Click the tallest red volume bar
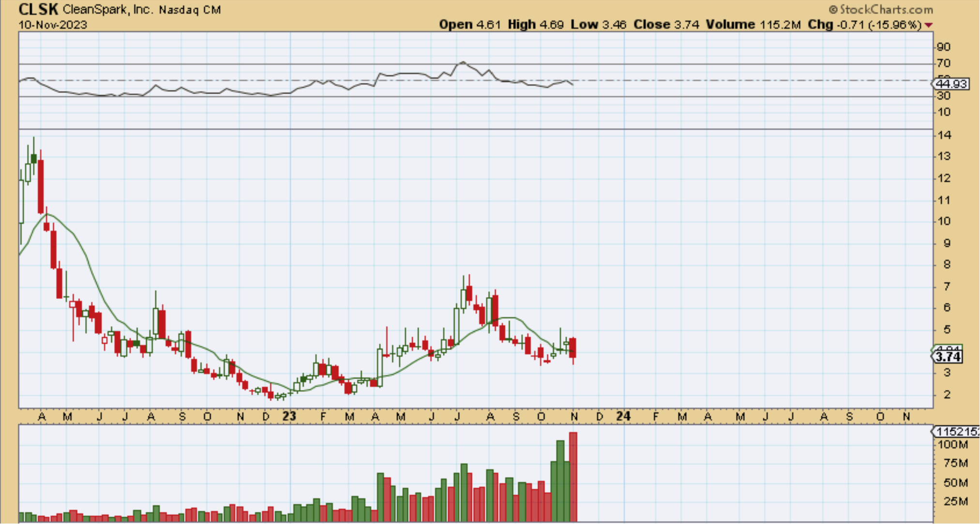This screenshot has width=980, height=524. pos(573,477)
